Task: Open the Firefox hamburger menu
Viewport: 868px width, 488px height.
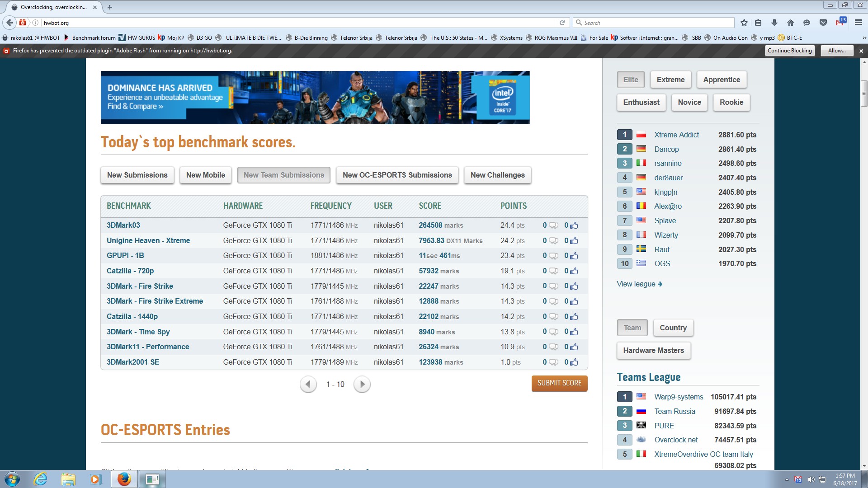Action: (x=858, y=23)
